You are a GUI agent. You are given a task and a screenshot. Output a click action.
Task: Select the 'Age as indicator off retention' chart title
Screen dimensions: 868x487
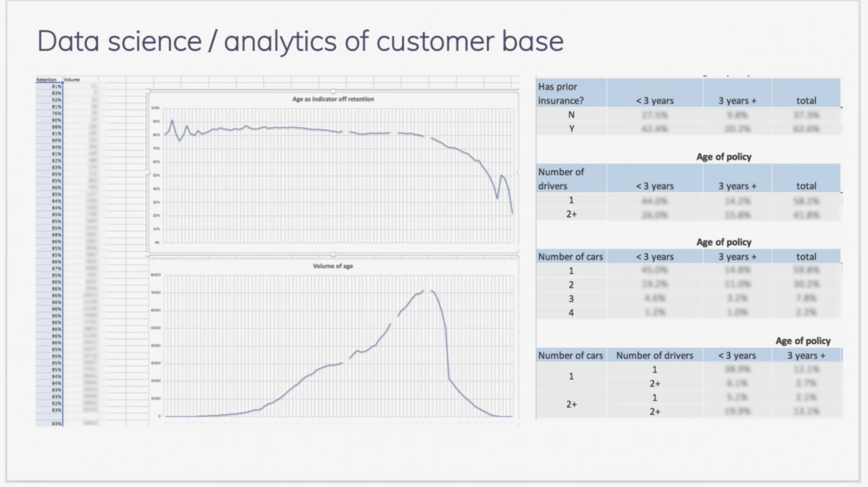pyautogui.click(x=333, y=99)
